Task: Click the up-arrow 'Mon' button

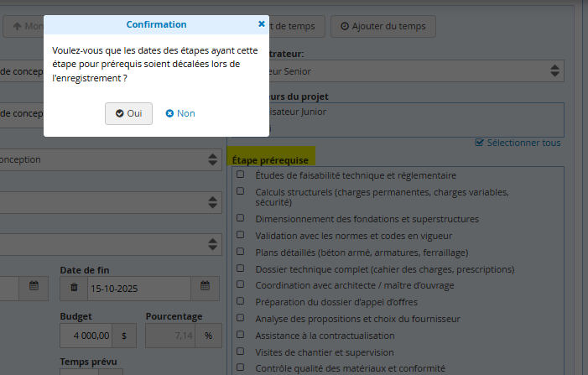Action: pyautogui.click(x=23, y=26)
